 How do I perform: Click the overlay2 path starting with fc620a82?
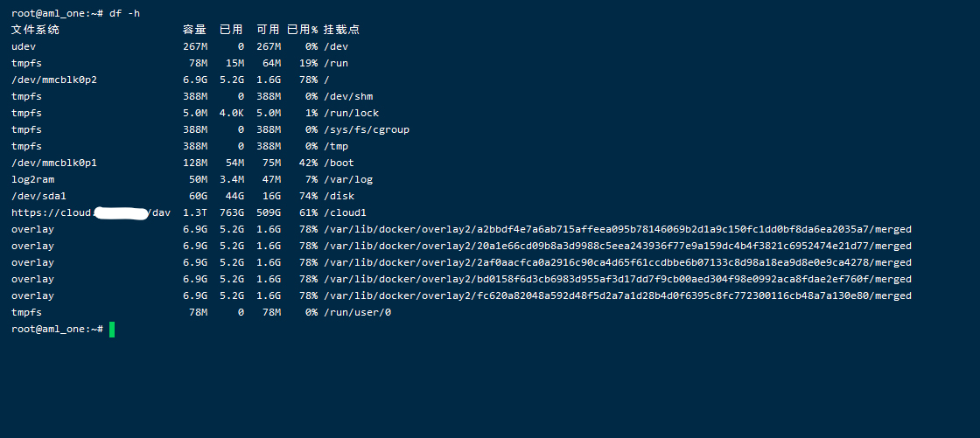coord(617,295)
